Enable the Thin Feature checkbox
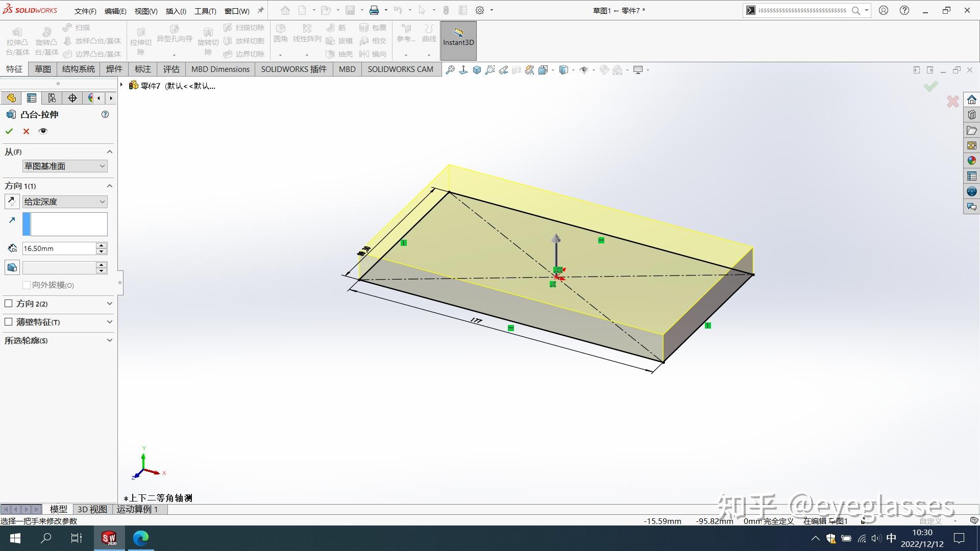The width and height of the screenshot is (980, 551). click(x=9, y=322)
